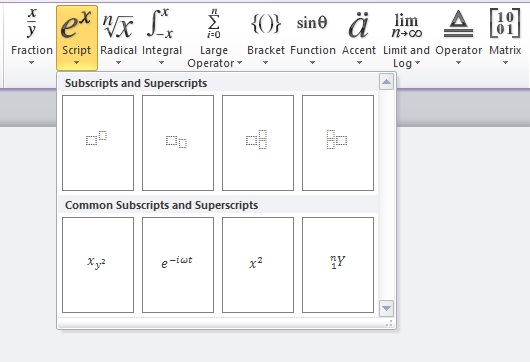
Task: Click the gallery scroll up arrow
Action: [x=386, y=82]
